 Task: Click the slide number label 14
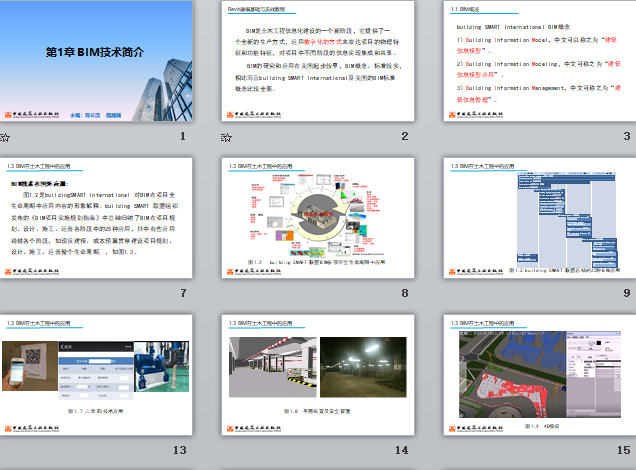[402, 450]
